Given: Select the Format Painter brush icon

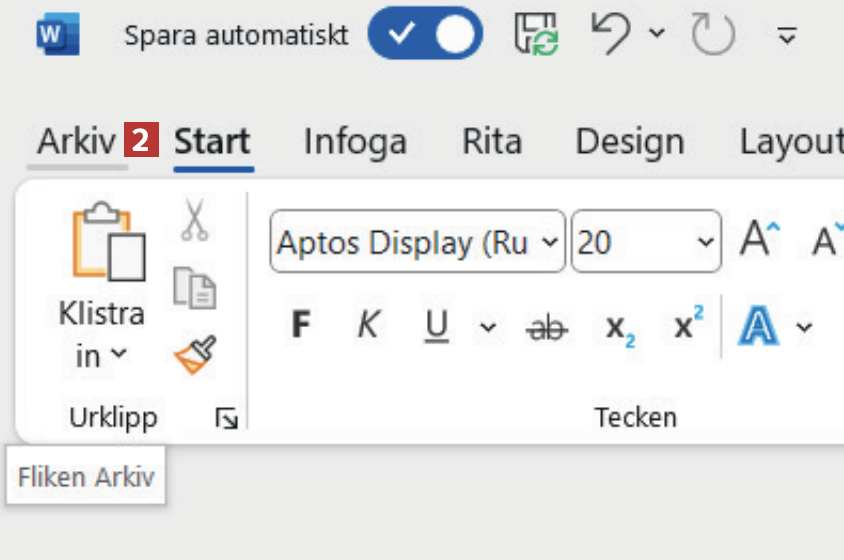Looking at the screenshot, I should tap(194, 354).
